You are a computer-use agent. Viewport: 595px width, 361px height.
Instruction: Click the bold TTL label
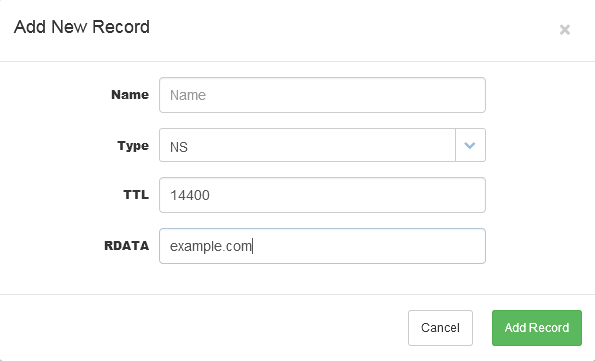(136, 195)
